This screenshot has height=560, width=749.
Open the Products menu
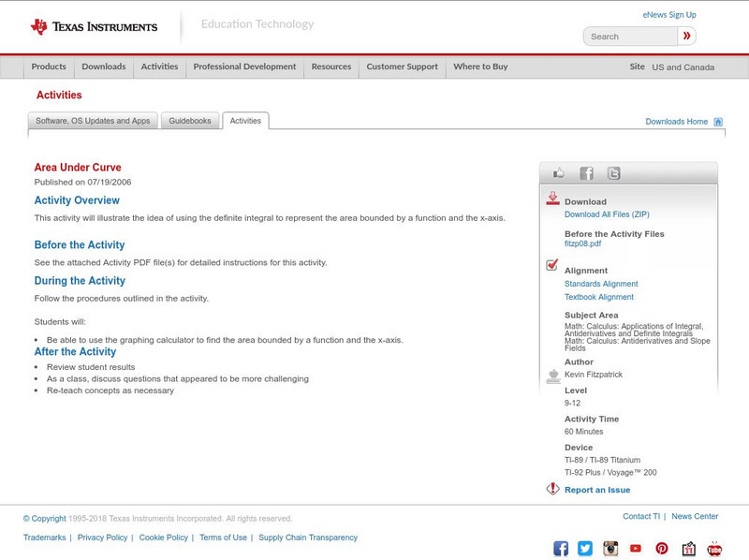pyautogui.click(x=49, y=67)
